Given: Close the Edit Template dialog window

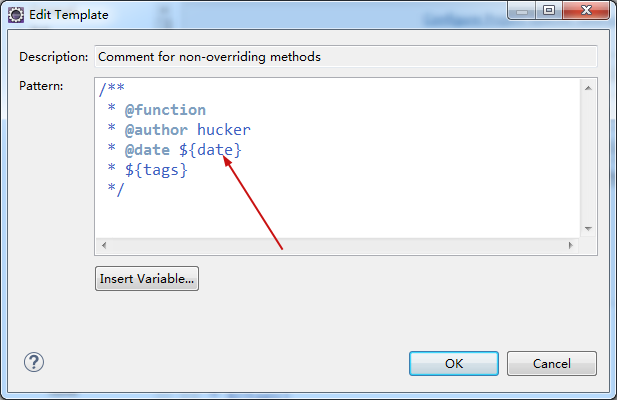Looking at the screenshot, I should tap(586, 11).
